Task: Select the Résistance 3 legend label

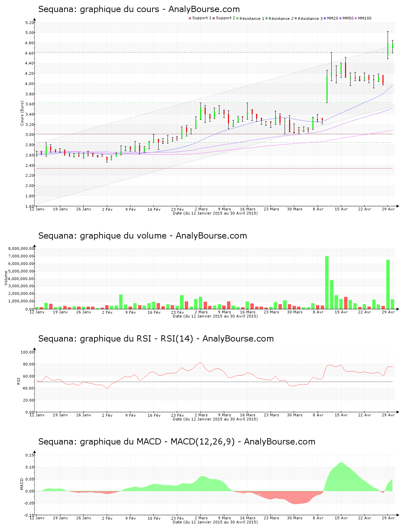Action: tap(310, 19)
